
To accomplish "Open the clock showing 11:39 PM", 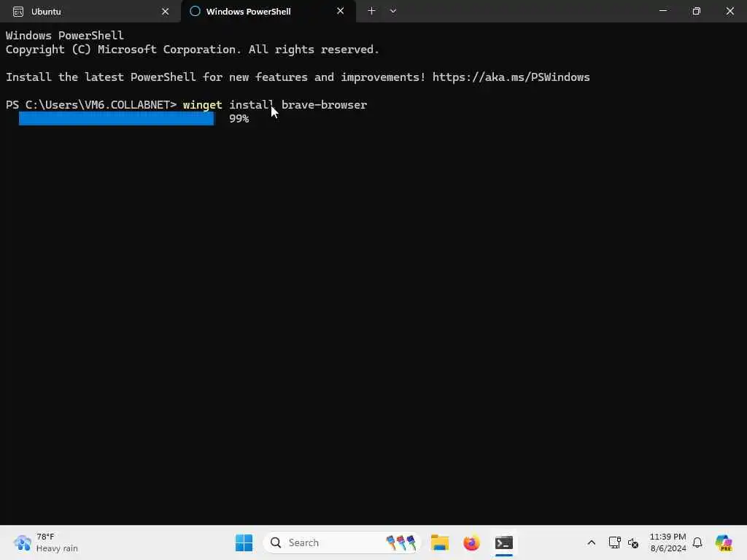I will pos(668,542).
